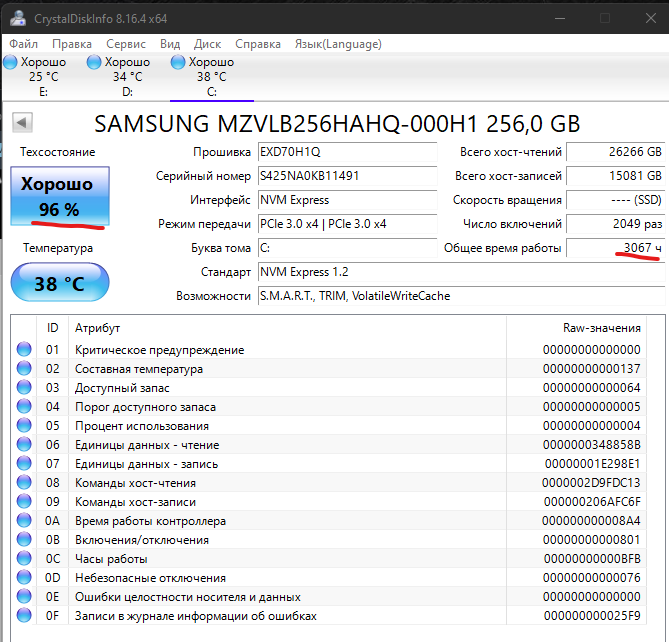This screenshot has width=669, height=642.
Task: Open the Справка menu
Action: coord(258,44)
